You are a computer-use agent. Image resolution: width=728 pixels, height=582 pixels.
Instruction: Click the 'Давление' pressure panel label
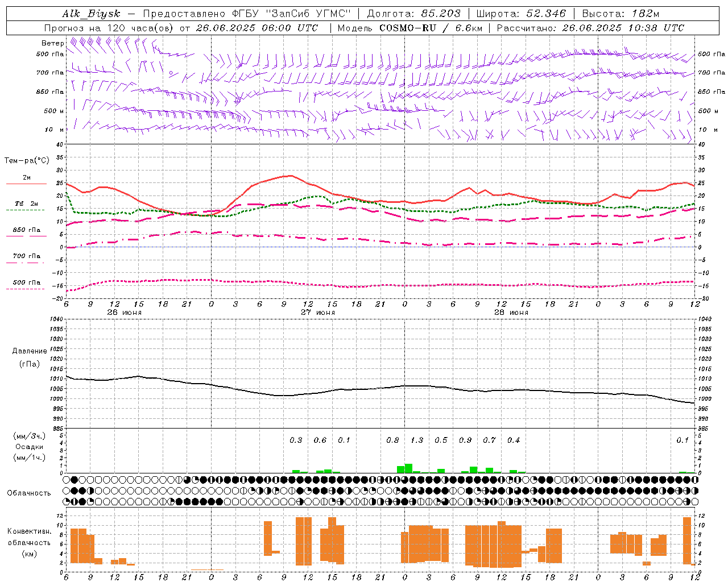pos(30,351)
